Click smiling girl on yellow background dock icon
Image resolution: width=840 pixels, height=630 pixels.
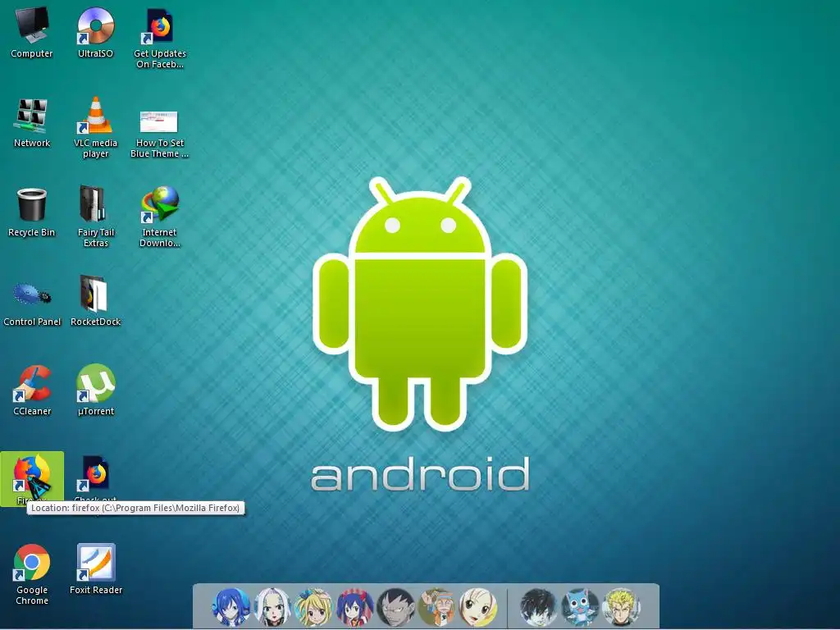point(478,608)
